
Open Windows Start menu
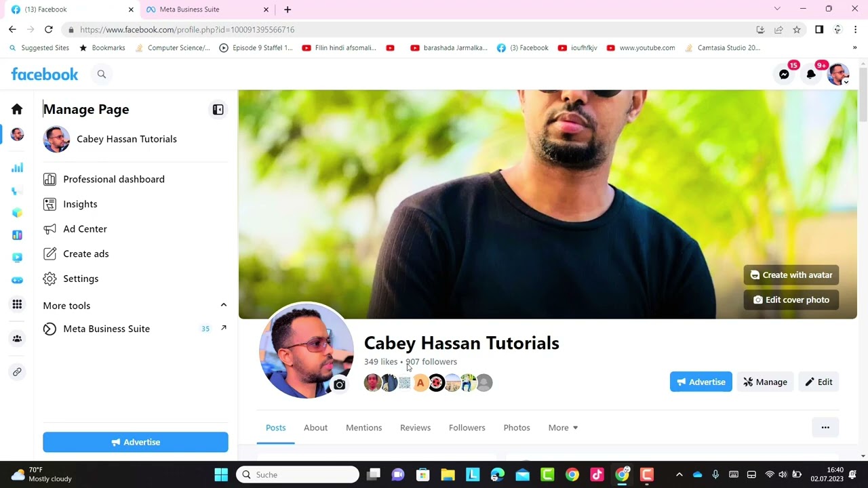click(221, 474)
